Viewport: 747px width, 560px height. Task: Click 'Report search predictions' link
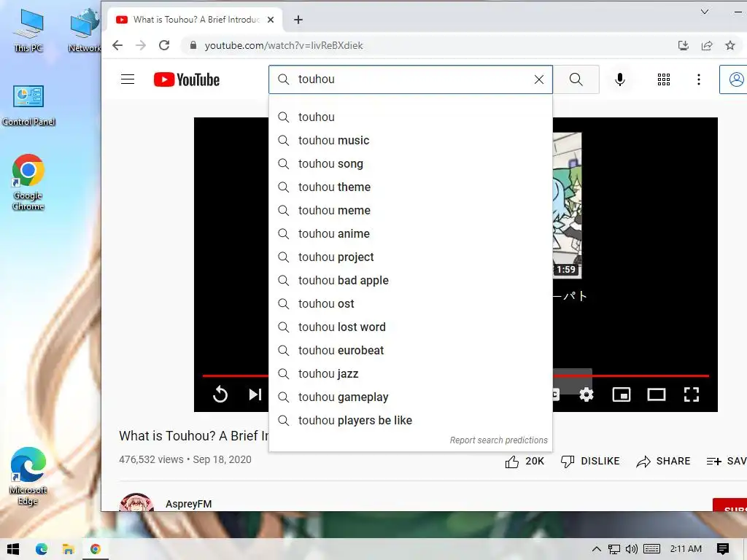[x=498, y=440]
